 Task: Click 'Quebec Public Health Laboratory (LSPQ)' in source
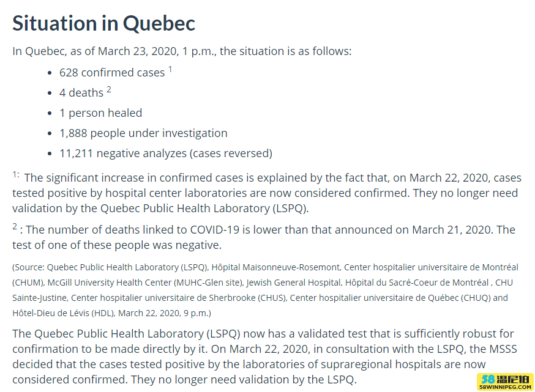pos(127,267)
